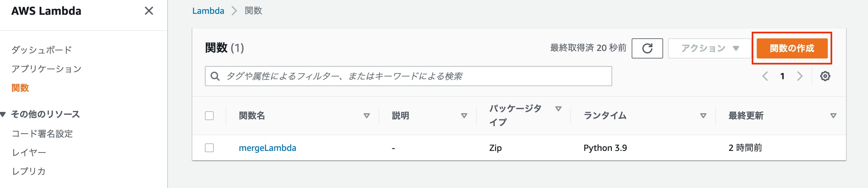868x188 pixels.
Task: Click the search magnifier icon
Action: (x=215, y=76)
